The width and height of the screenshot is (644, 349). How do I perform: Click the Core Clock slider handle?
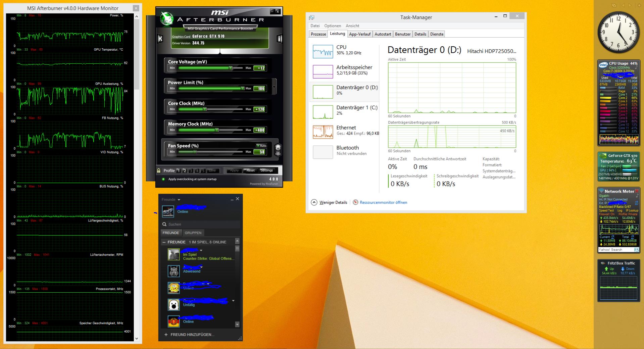pos(205,109)
